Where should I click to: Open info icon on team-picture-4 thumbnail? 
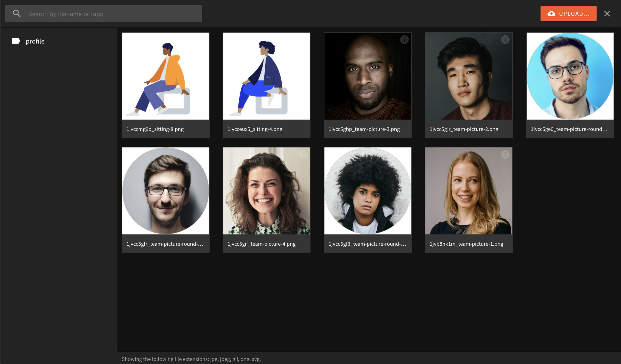point(303,154)
